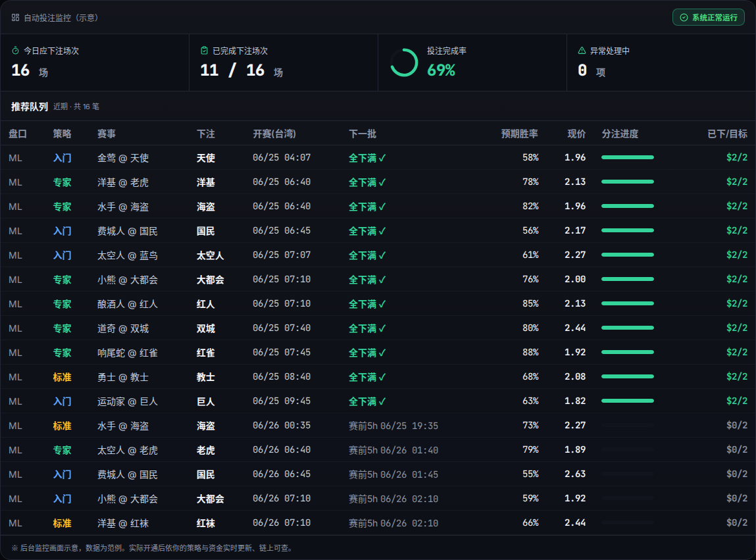Click the 82% expected win rate value

click(530, 206)
